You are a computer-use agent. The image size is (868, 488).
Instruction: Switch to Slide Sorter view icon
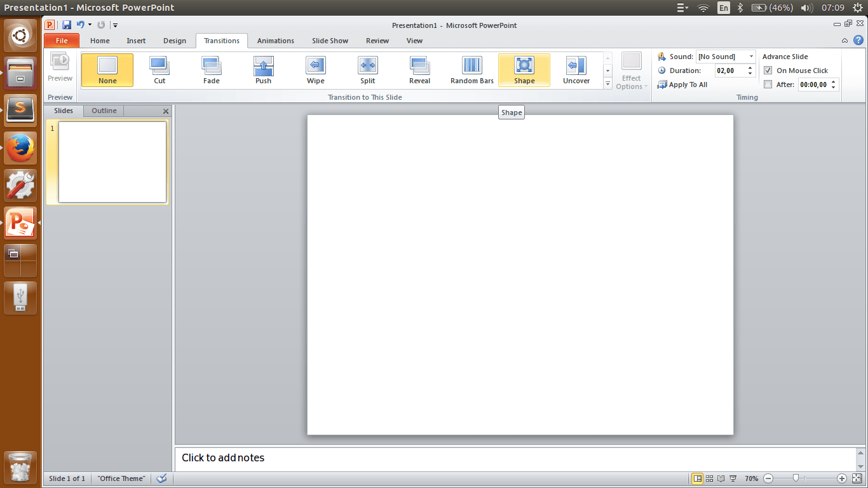tap(710, 478)
